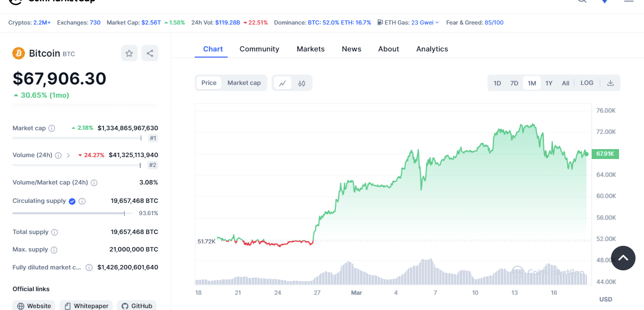Screen dimensions: 644x310
Task: Click the 51.72K baseline label on chart
Action: (206, 241)
